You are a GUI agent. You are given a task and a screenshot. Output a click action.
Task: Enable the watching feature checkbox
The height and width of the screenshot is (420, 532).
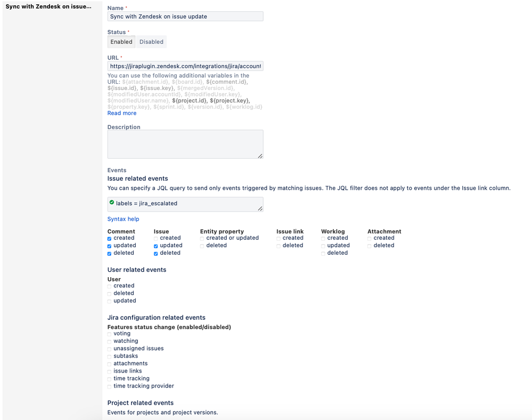109,342
